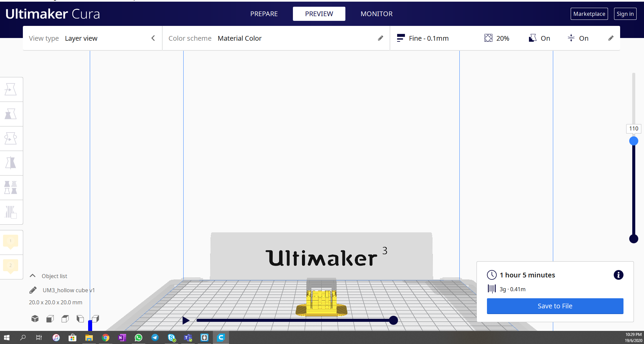Click the infill 20% icon
The width and height of the screenshot is (644, 344).
tap(488, 38)
